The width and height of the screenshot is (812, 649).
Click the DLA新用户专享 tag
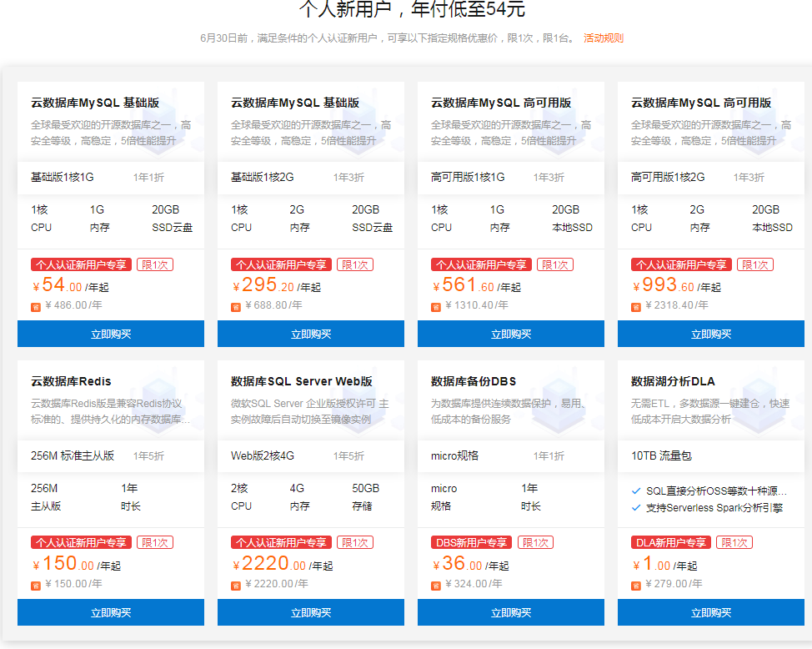pyautogui.click(x=670, y=542)
